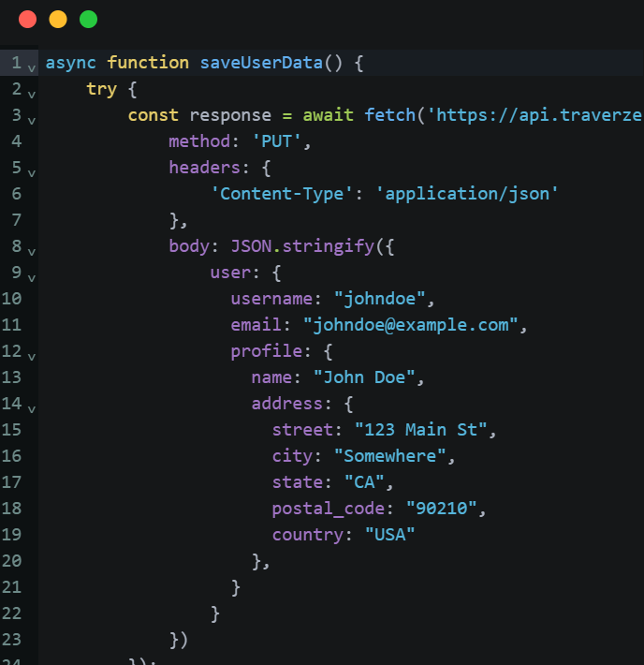
Task: Collapse the fetch call at line 3
Action: tap(32, 120)
